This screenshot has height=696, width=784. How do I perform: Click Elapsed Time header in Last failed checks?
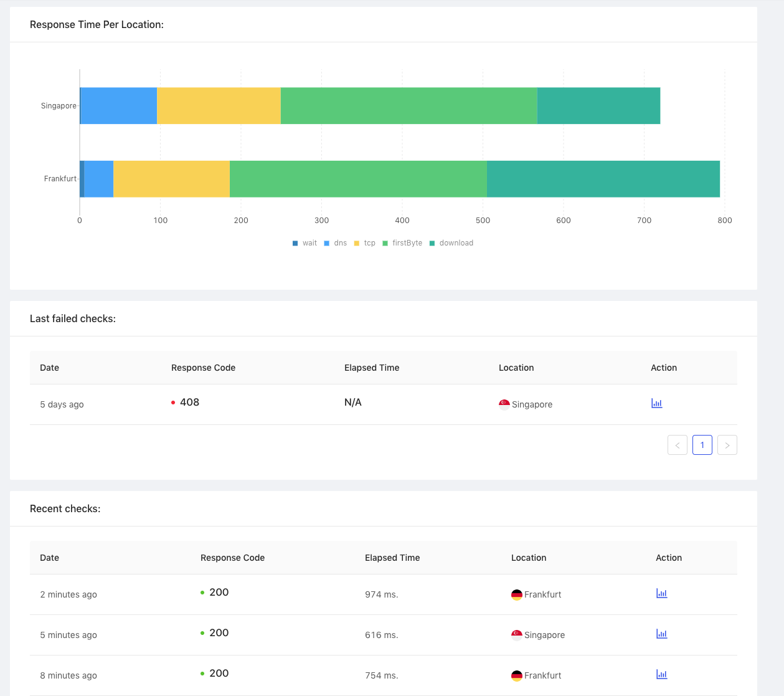pos(372,368)
